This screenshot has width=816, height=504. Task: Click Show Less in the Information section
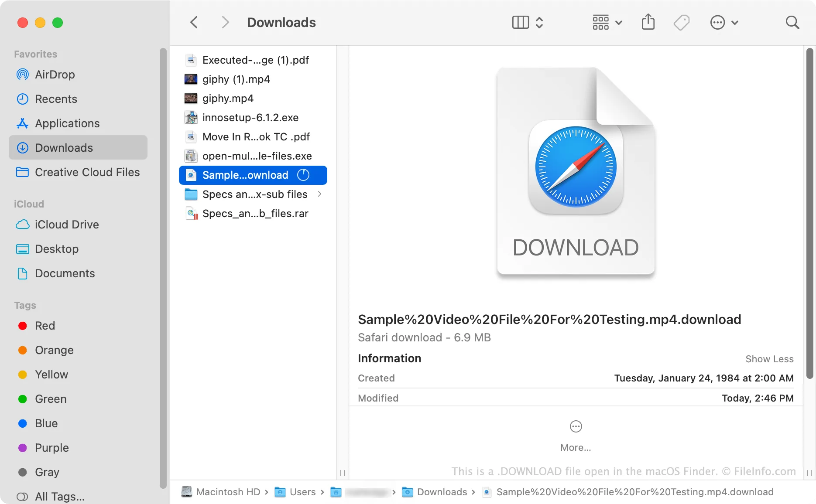769,359
